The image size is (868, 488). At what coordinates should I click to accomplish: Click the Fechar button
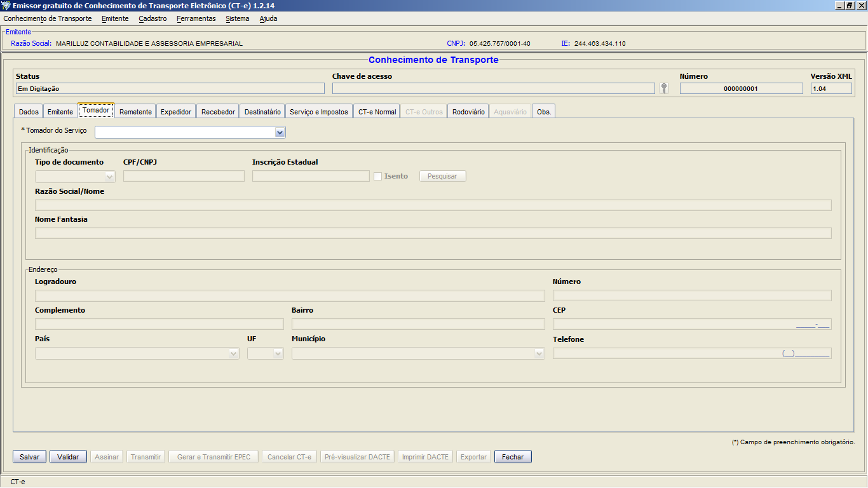[513, 457]
